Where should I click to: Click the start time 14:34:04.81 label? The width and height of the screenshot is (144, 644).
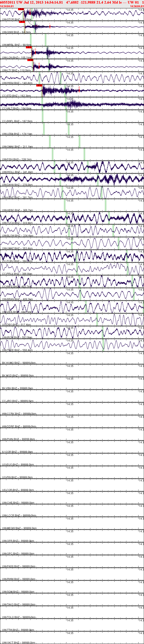7,6
